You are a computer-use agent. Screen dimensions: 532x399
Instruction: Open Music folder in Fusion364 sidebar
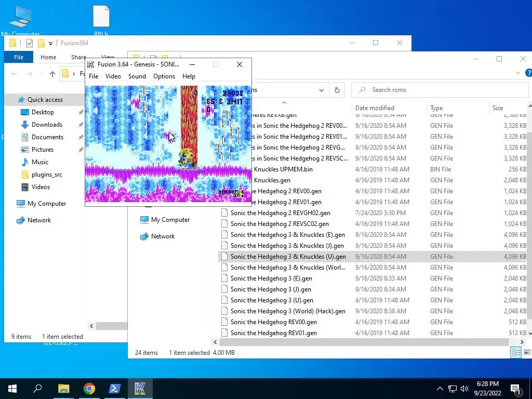39,162
